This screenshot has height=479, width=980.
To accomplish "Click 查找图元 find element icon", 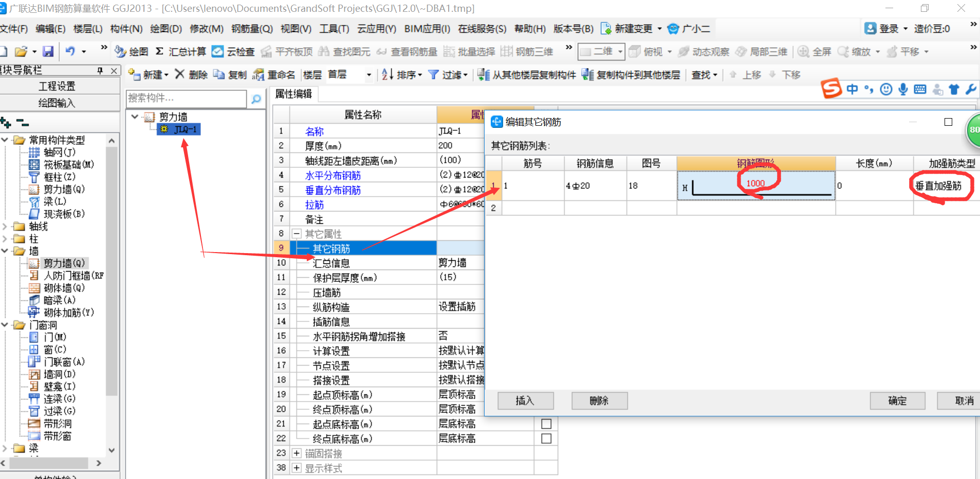I will (x=324, y=51).
